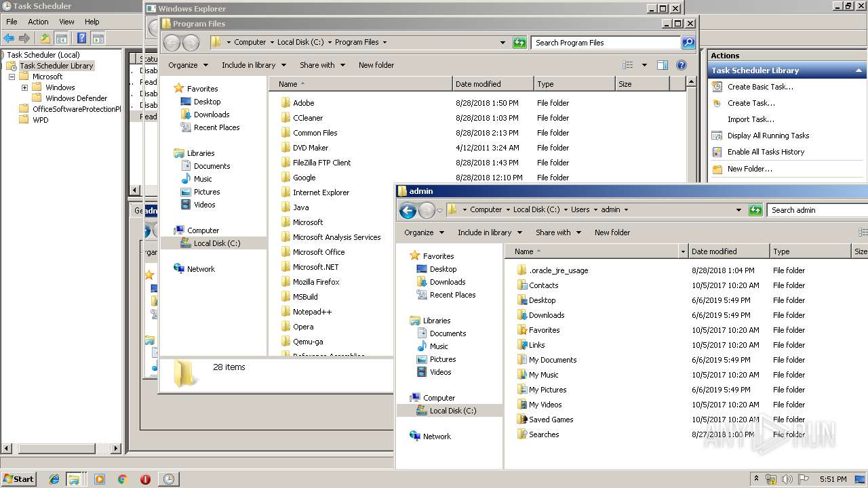Click Task Scheduler forward arrow toolbar icon

[x=24, y=38]
